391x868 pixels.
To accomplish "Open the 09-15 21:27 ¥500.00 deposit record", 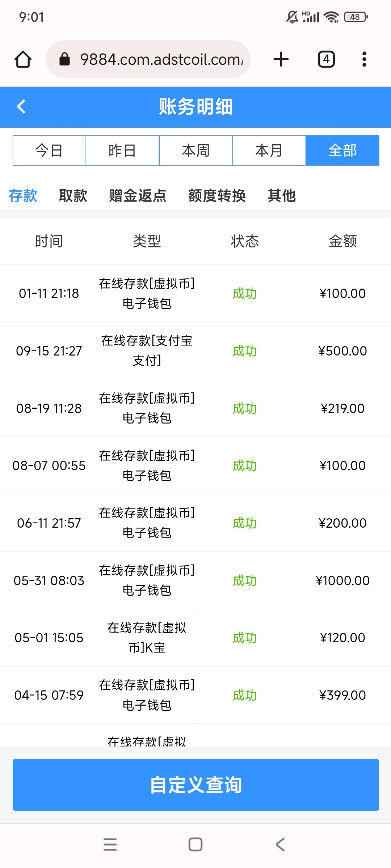I will (x=195, y=350).
